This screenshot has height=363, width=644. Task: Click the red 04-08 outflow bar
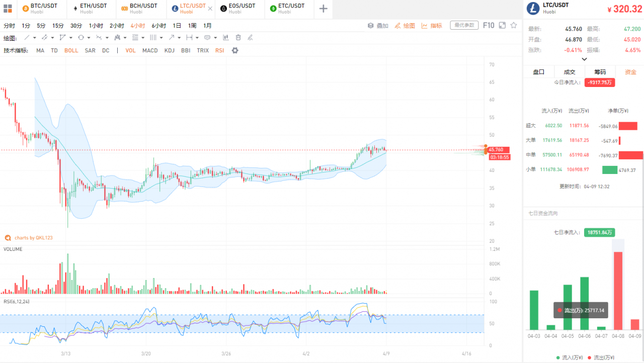(x=618, y=291)
